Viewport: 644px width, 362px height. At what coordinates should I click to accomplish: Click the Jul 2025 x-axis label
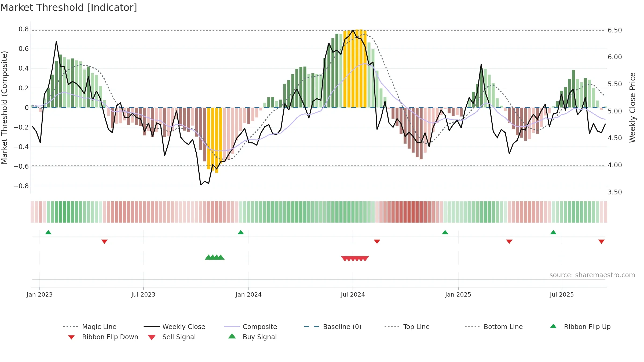click(562, 294)
